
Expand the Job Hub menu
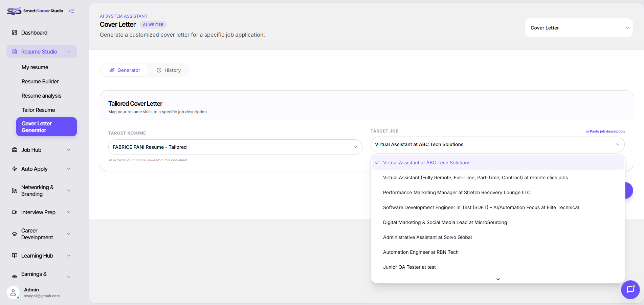69,150
